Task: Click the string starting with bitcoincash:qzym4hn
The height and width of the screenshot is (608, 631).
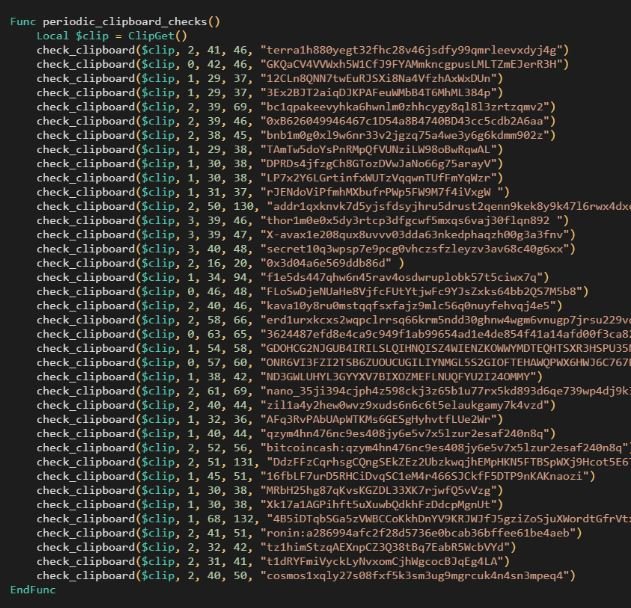Action: pos(445,448)
